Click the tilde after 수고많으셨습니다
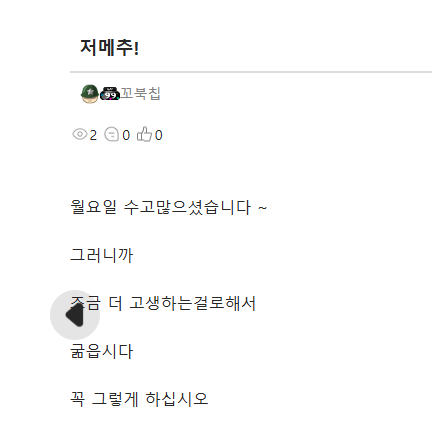The width and height of the screenshot is (432, 433). pyautogui.click(x=262, y=208)
